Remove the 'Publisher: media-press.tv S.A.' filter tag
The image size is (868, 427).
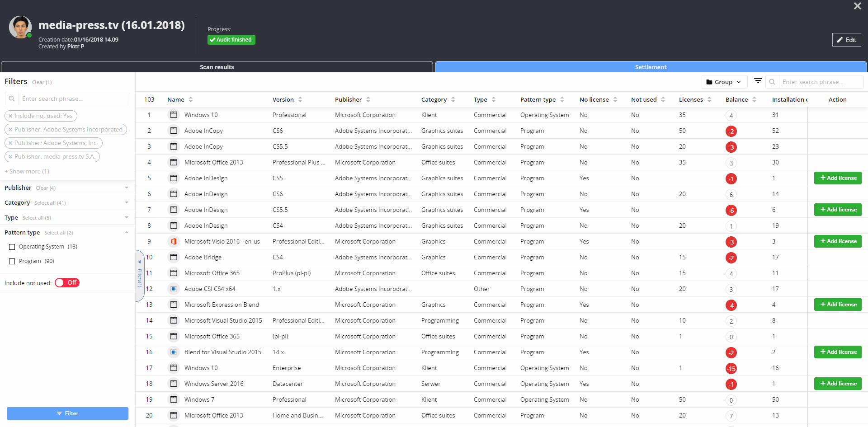click(10, 157)
